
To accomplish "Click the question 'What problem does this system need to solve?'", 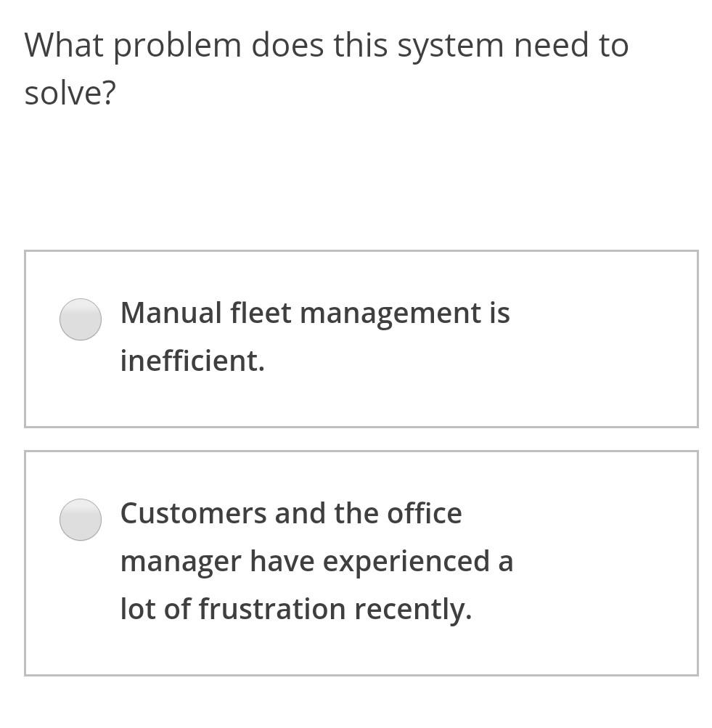I will pos(327,67).
